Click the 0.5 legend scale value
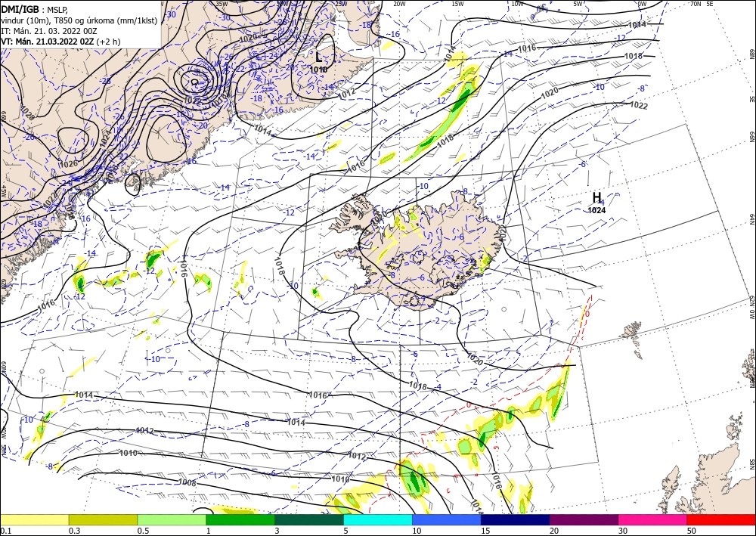756x536 pixels. point(142,531)
